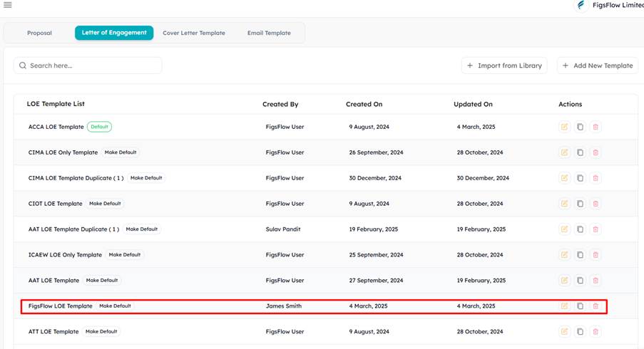Screen dimensions: 644x349
Task: Click the 26 September, 2024 created date
Action: tap(377, 152)
